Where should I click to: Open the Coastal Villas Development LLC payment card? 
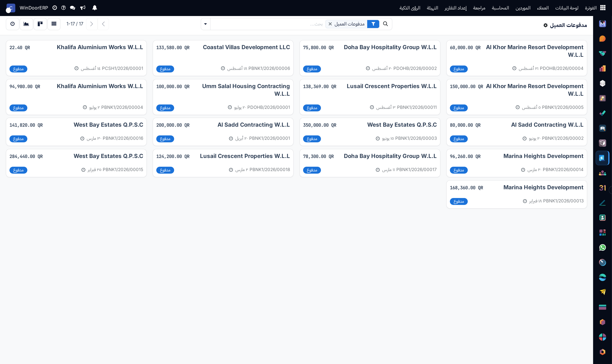tap(223, 58)
